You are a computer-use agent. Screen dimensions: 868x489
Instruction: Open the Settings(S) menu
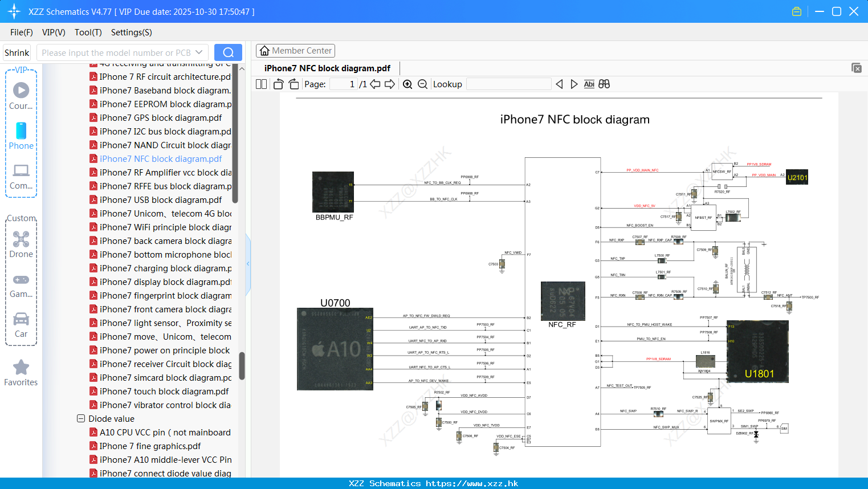click(x=132, y=32)
